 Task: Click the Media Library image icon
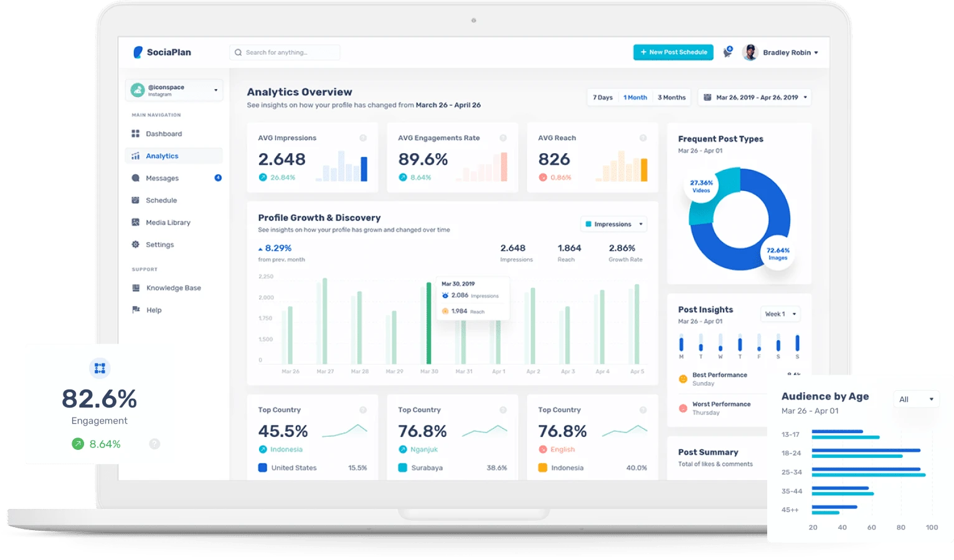click(136, 222)
